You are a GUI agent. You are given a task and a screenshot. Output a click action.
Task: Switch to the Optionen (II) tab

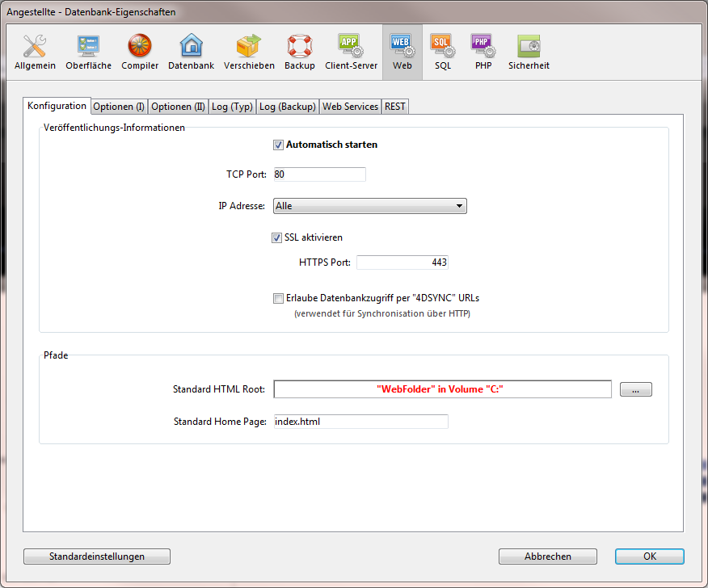click(178, 107)
